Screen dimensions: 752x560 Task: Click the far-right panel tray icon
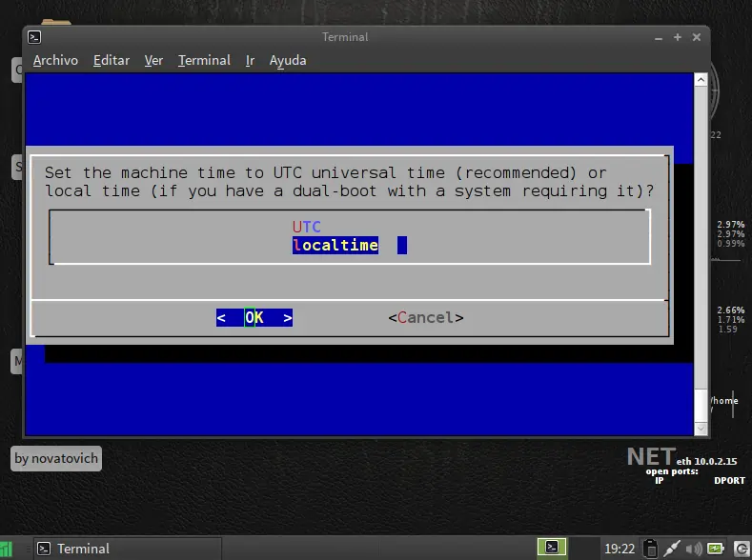click(742, 549)
